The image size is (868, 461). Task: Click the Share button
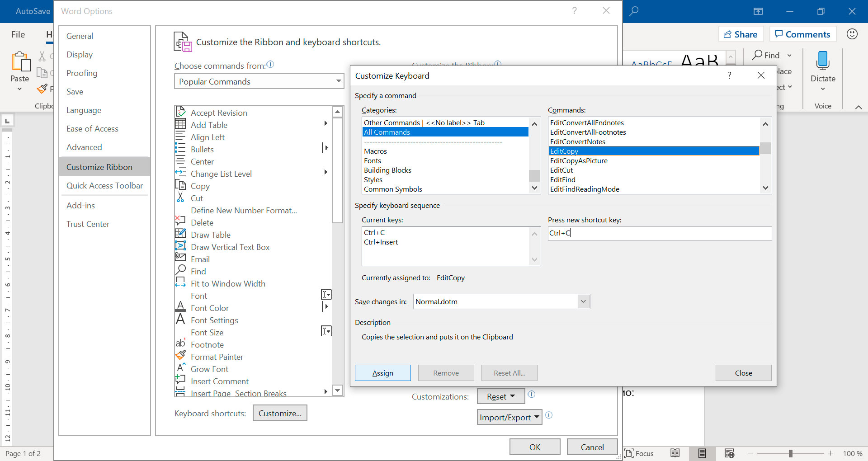pyautogui.click(x=741, y=34)
